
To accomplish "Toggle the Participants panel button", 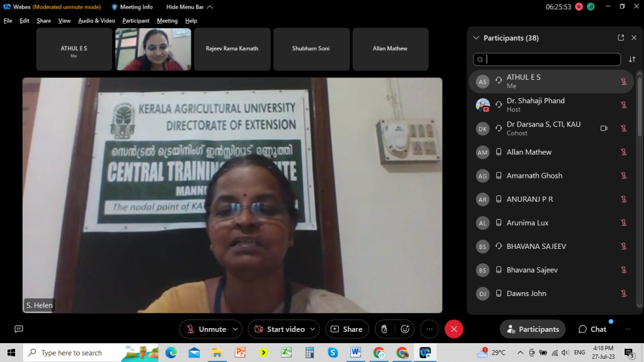I will click(533, 329).
